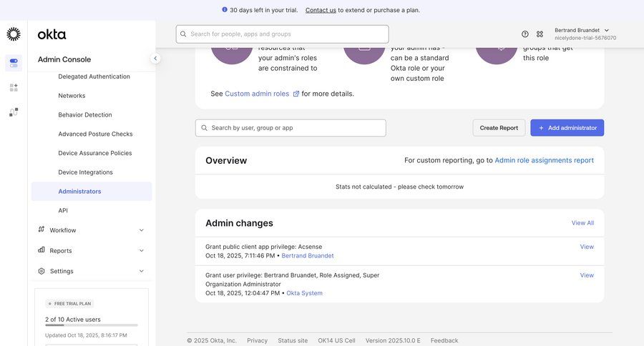The image size is (644, 346).
Task: Click the Settings gear icon in the sidebar
Action: [x=41, y=271]
